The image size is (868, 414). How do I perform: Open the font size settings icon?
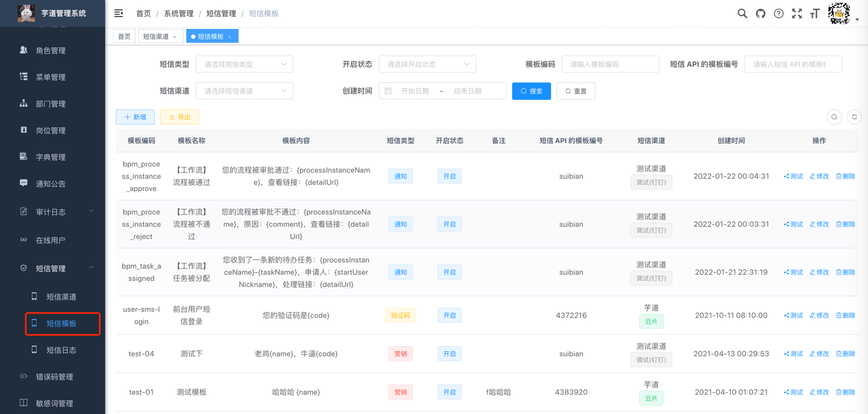click(815, 14)
